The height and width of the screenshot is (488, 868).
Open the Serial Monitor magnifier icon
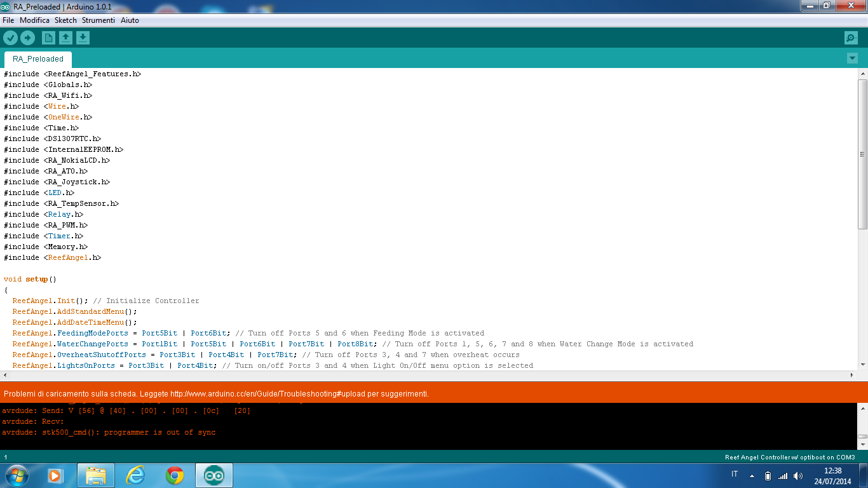point(851,38)
